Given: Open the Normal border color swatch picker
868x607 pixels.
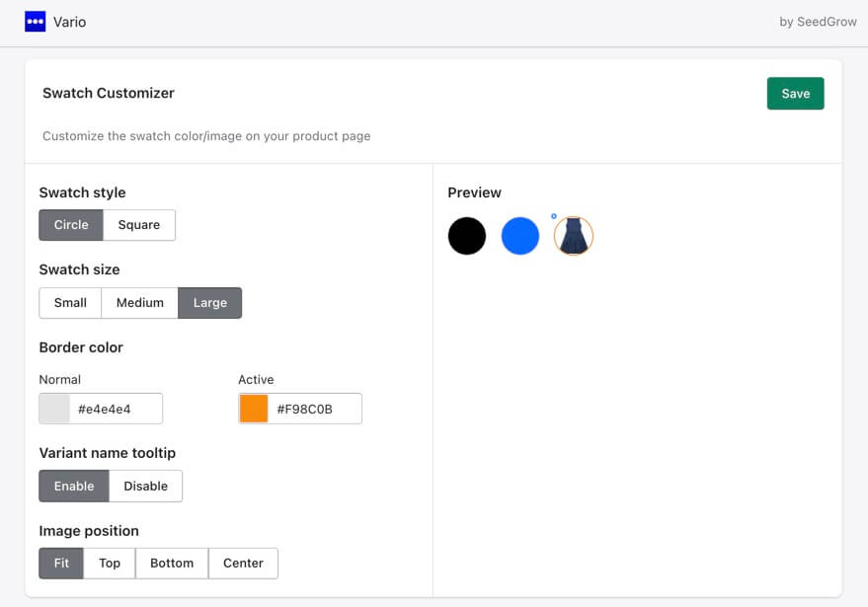Looking at the screenshot, I should 54,409.
